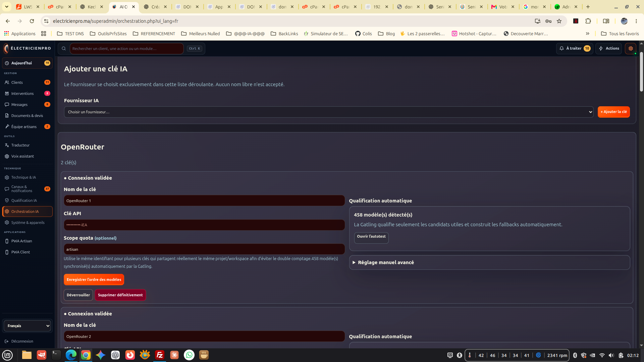Open the Messages chat icon
The width and height of the screenshot is (644, 362).
tap(7, 105)
